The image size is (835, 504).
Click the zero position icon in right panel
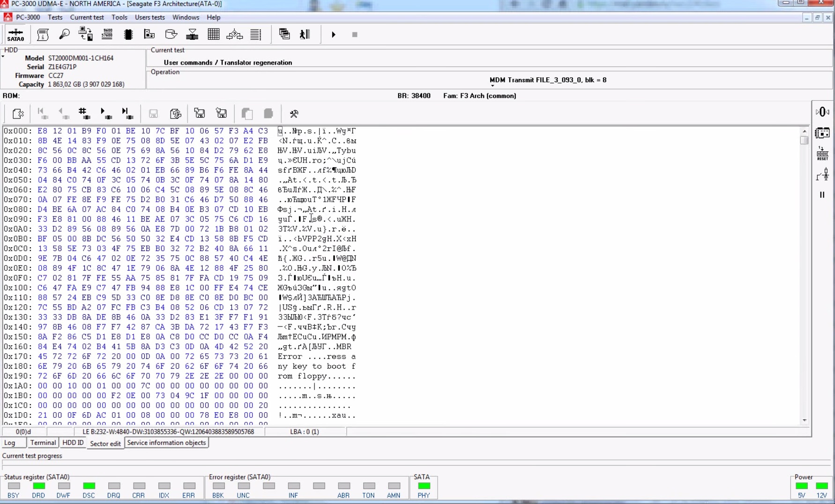822,112
